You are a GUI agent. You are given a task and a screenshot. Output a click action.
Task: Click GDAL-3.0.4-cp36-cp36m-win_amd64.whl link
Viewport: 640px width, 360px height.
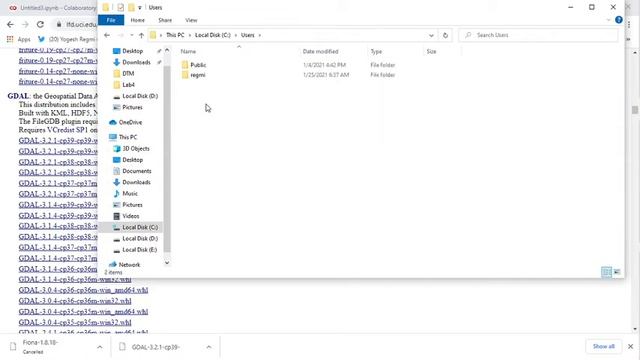[83, 290]
